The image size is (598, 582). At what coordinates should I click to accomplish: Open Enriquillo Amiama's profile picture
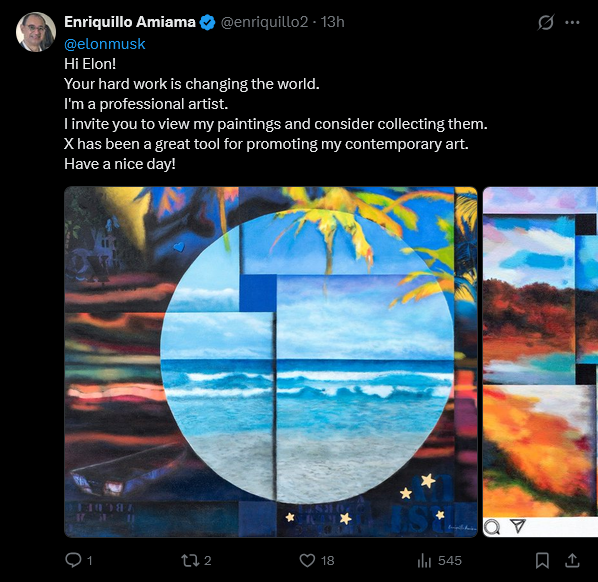[x=36, y=32]
